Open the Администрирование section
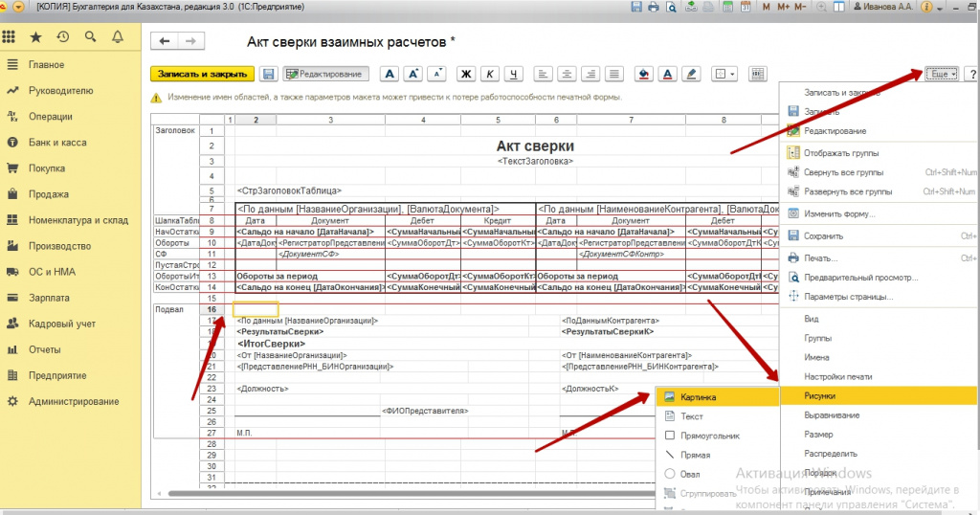 [x=74, y=401]
